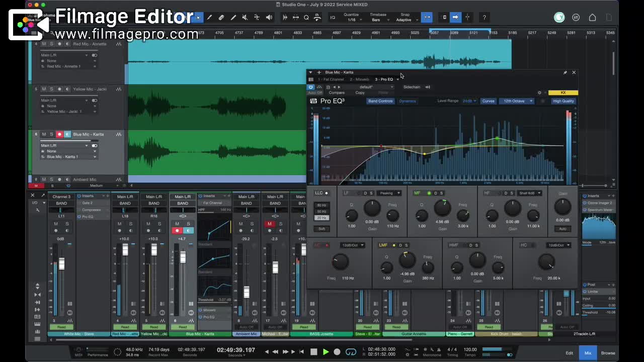Viewport: 644px width, 362px height.
Task: Toggle the MF band enable dot
Action: point(429,193)
